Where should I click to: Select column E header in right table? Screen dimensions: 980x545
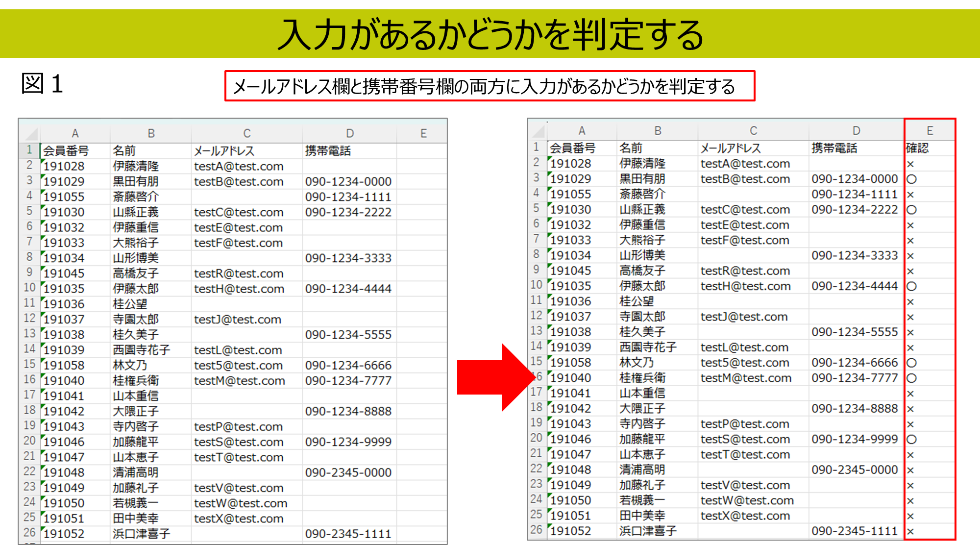[x=930, y=131]
